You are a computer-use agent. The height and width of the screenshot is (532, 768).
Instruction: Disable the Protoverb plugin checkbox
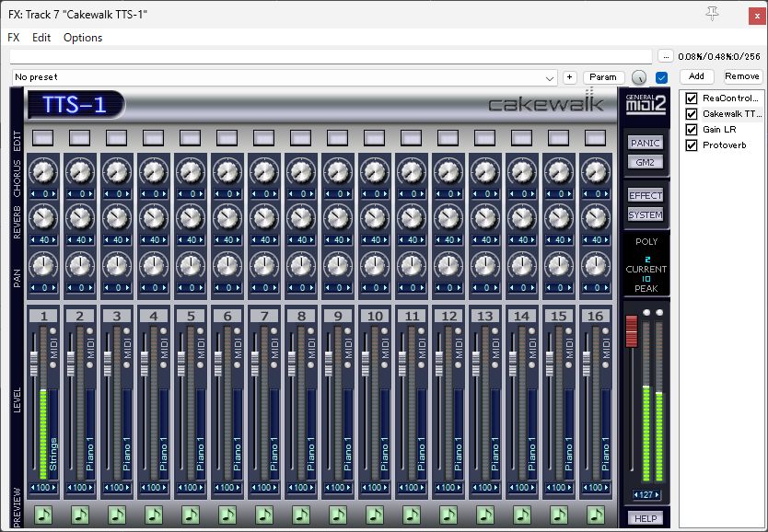tap(692, 145)
